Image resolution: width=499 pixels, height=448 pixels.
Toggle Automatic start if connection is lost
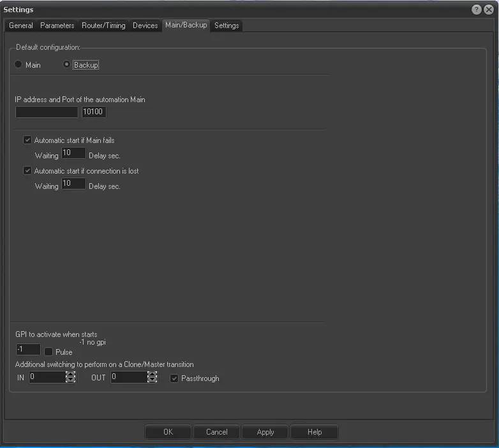pos(27,171)
